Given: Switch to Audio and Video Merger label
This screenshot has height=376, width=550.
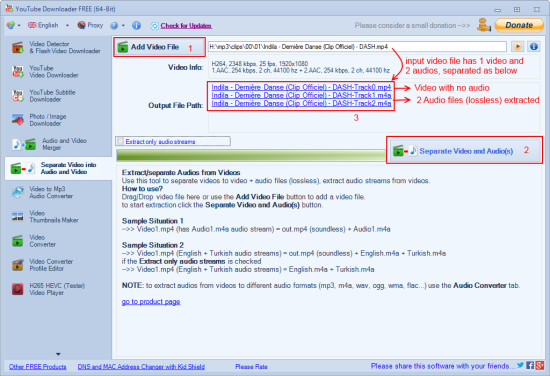Looking at the screenshot, I should [64, 144].
